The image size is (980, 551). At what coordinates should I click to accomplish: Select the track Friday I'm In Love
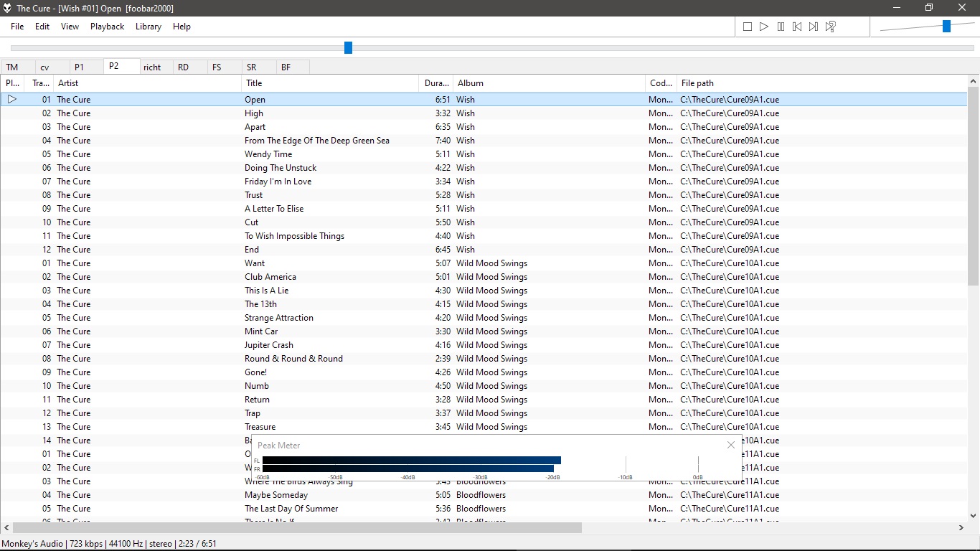tap(278, 182)
